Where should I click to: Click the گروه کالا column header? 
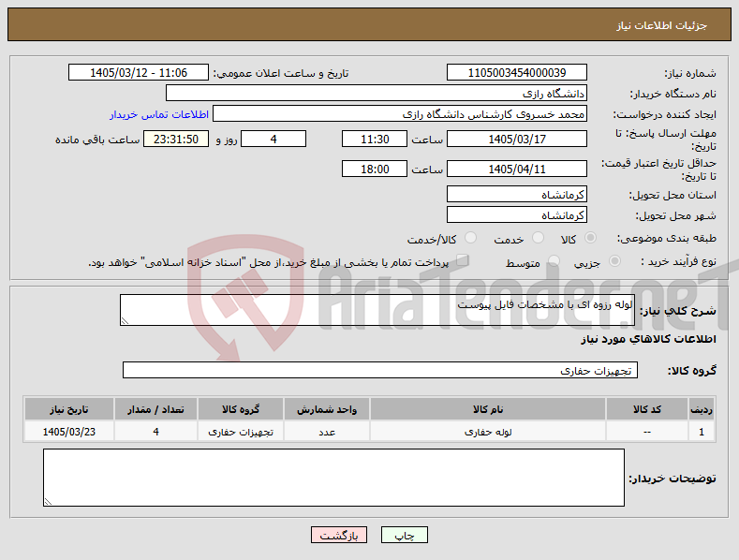click(241, 409)
